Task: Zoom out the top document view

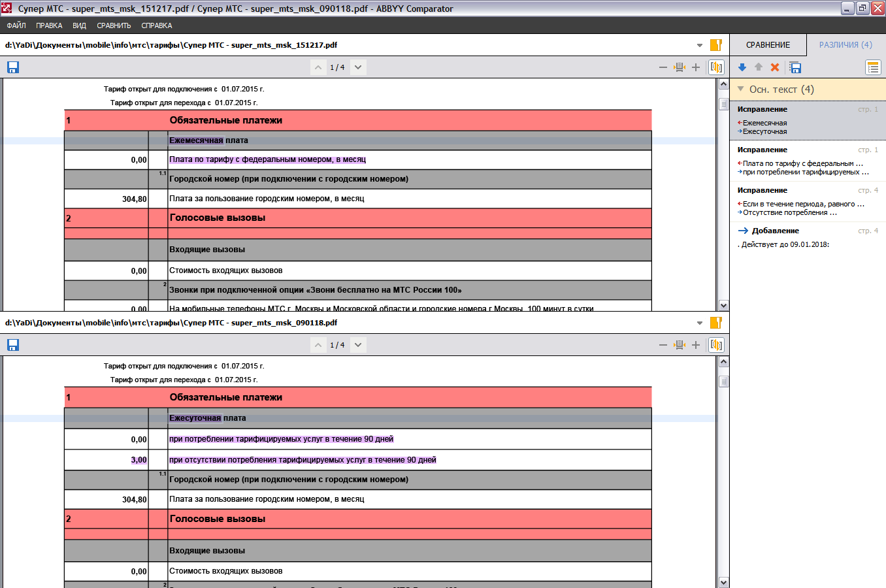Action: point(663,67)
